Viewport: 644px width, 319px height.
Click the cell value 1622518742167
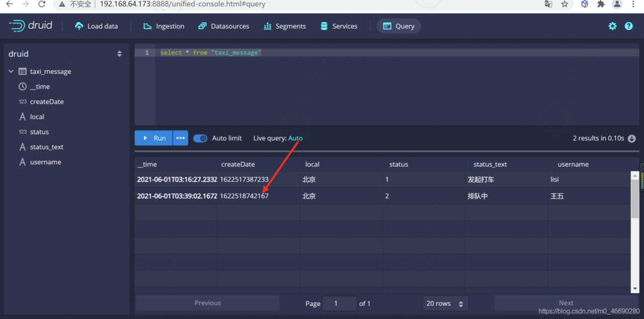244,196
